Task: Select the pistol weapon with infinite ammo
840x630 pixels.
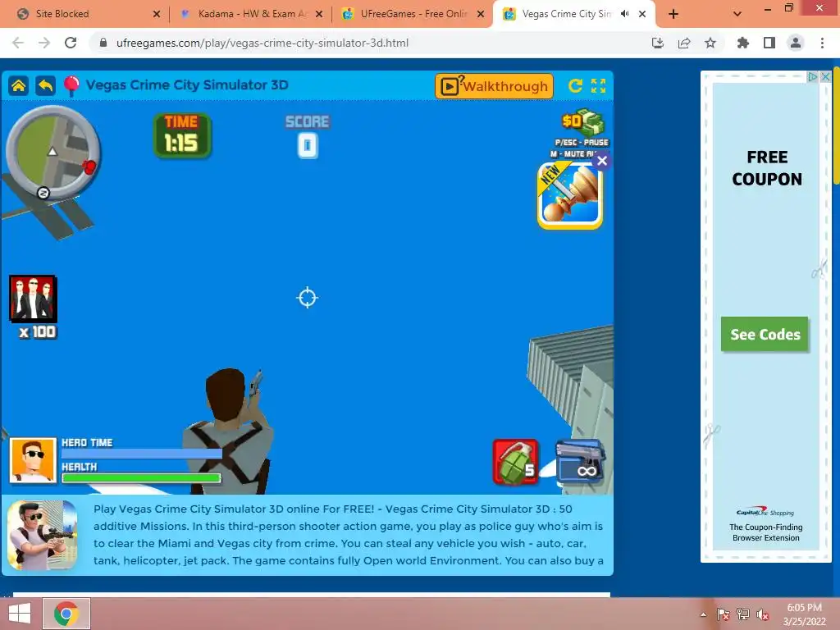Action: [x=580, y=461]
